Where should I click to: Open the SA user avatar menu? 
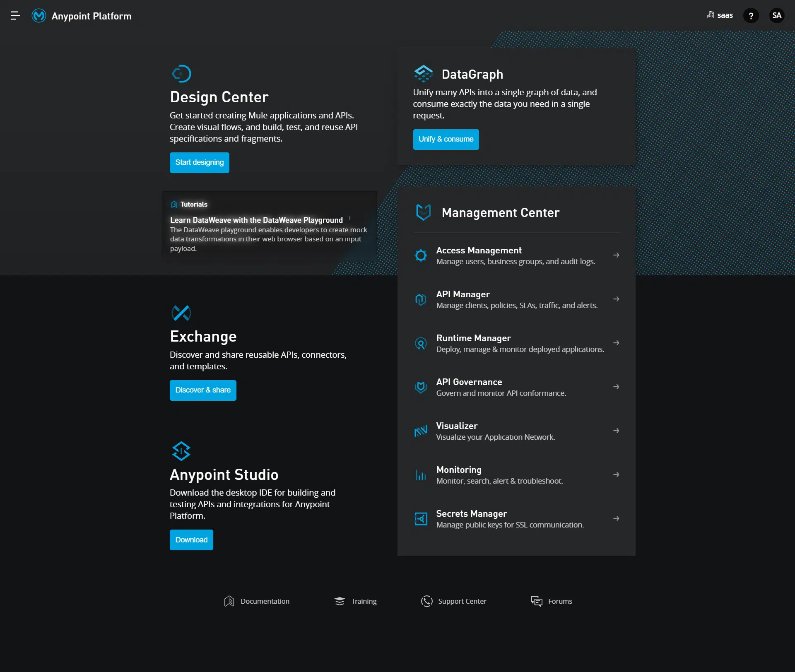(776, 16)
